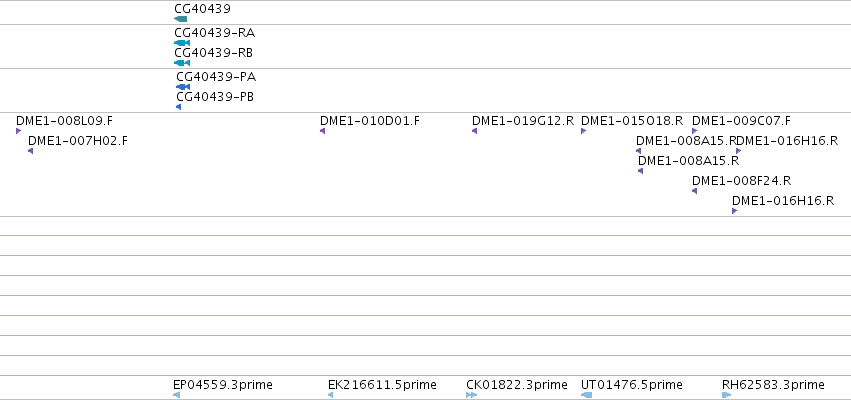Click the DME1-019G12.R label
Screen dimensions: 851x400
tap(523, 121)
